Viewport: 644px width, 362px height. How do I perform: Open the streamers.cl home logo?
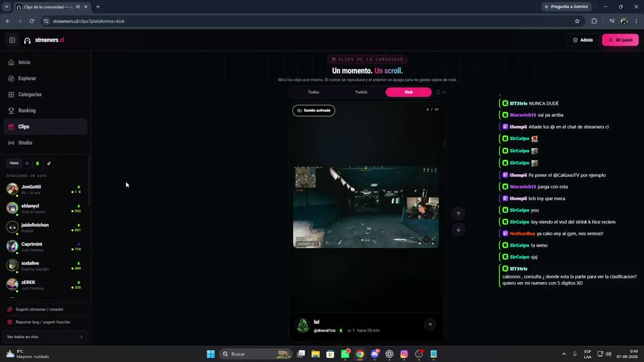[44, 40]
